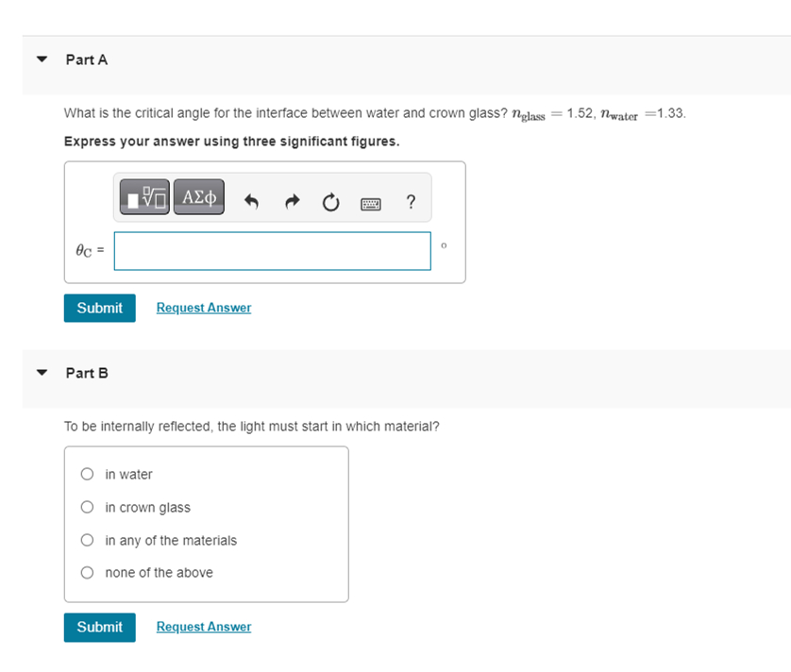Select 'in any of the materials' option

click(86, 540)
